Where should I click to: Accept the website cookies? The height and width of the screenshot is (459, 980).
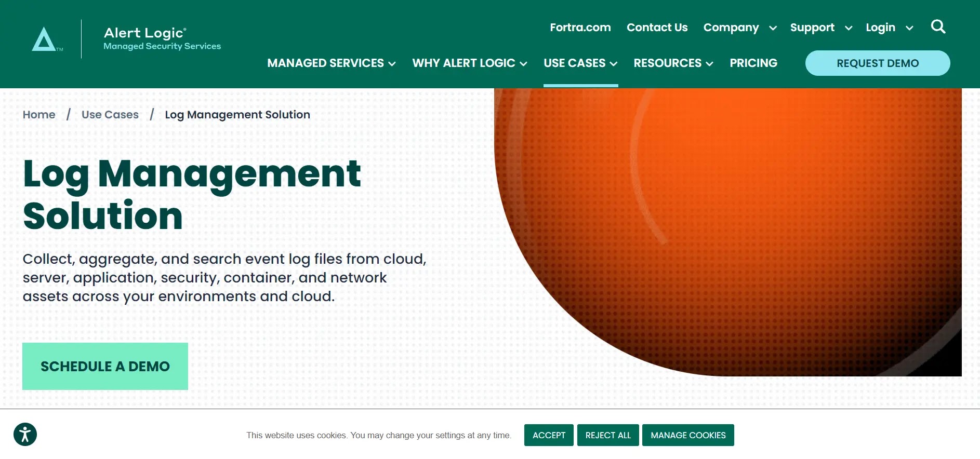(549, 435)
